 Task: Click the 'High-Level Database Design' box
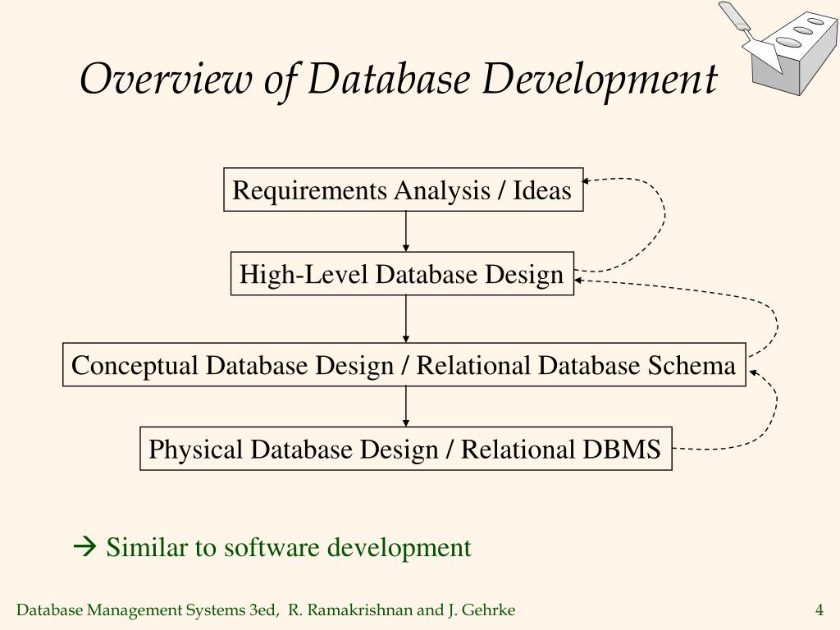(402, 274)
